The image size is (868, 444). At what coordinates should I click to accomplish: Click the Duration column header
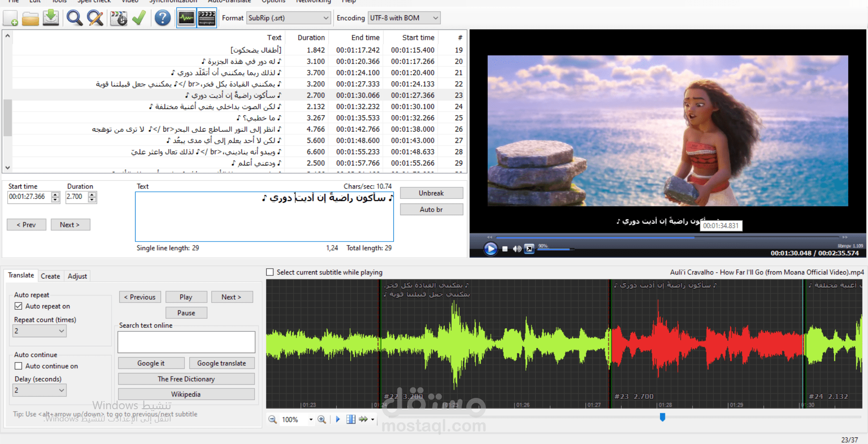click(x=311, y=38)
